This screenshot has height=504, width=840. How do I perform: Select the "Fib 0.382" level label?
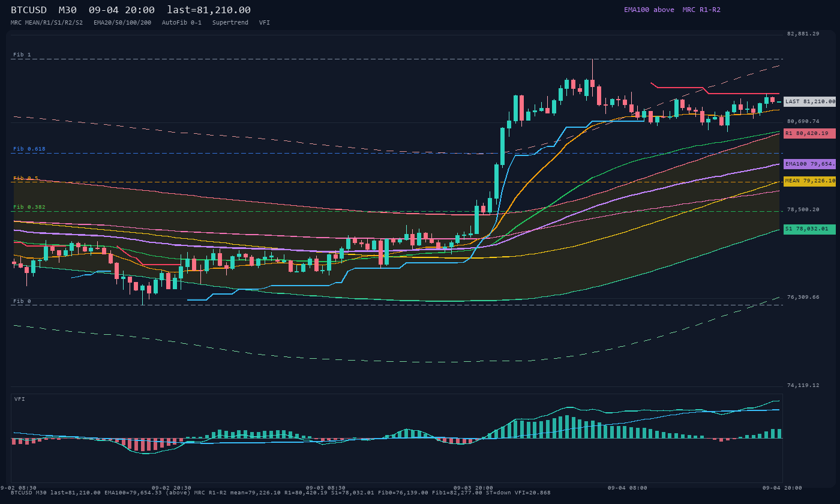(29, 207)
